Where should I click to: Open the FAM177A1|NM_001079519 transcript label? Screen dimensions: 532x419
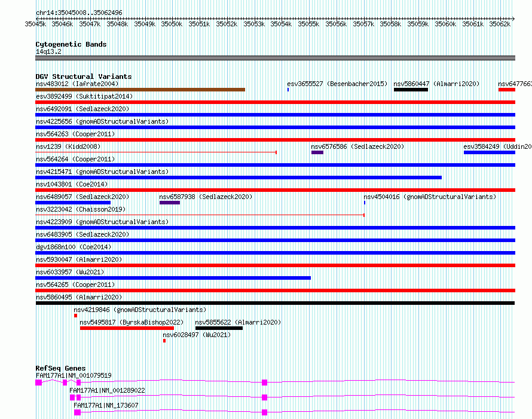pos(74,375)
